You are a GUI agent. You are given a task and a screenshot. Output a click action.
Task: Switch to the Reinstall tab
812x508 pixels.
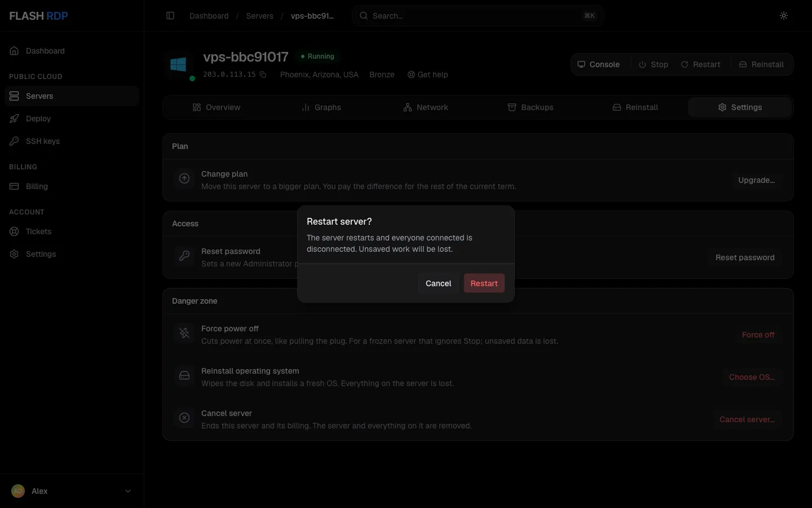[636, 107]
